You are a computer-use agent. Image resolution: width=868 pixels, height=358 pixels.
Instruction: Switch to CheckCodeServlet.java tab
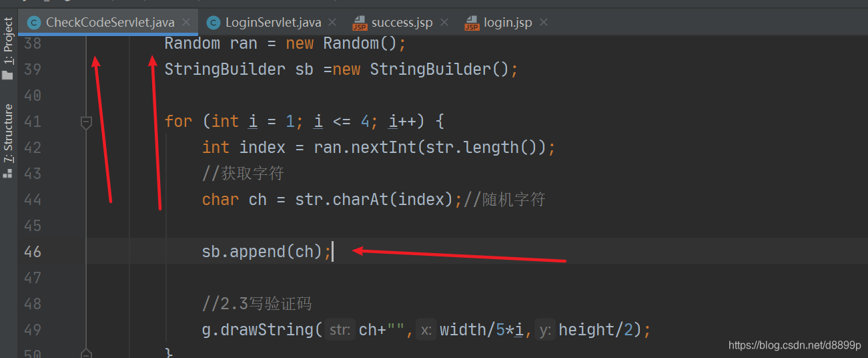coord(110,23)
